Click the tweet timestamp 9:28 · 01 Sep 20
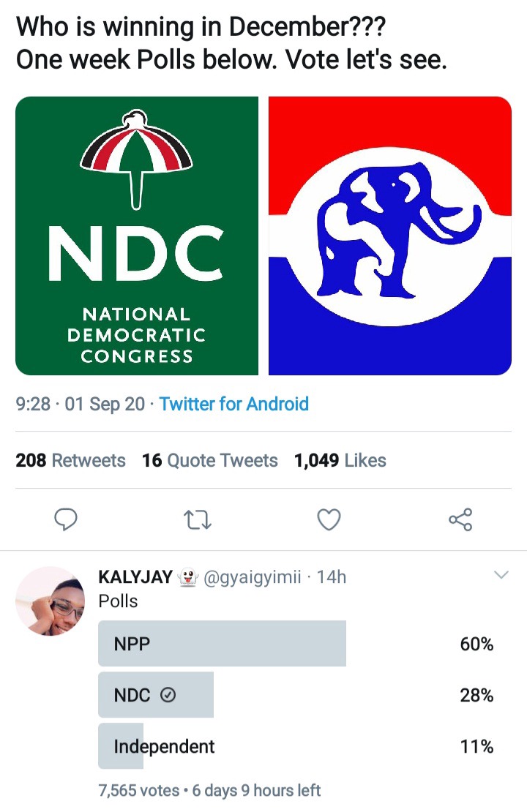This screenshot has height=812, width=527. 80,404
